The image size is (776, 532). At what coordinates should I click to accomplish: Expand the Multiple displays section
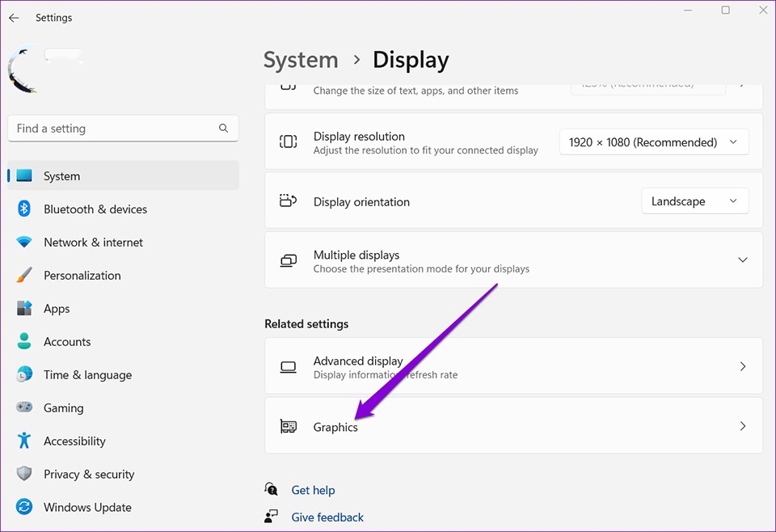pos(742,260)
